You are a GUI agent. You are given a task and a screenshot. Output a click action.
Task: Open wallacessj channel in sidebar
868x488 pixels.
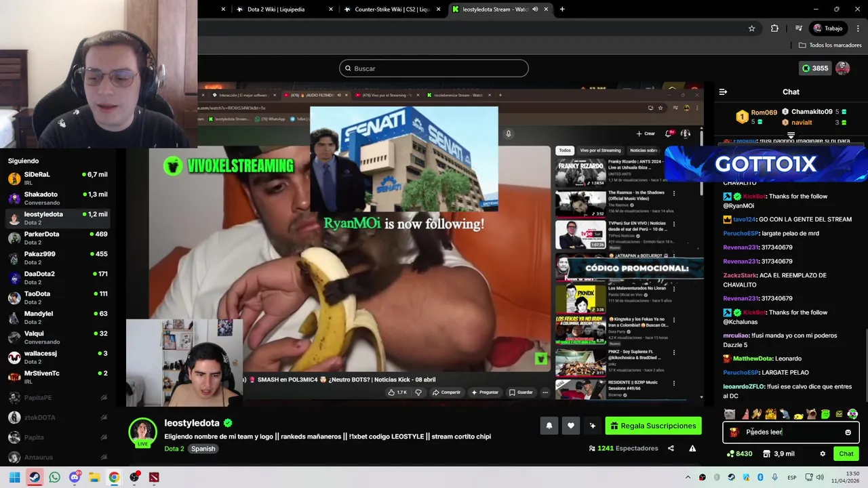pyautogui.click(x=58, y=358)
